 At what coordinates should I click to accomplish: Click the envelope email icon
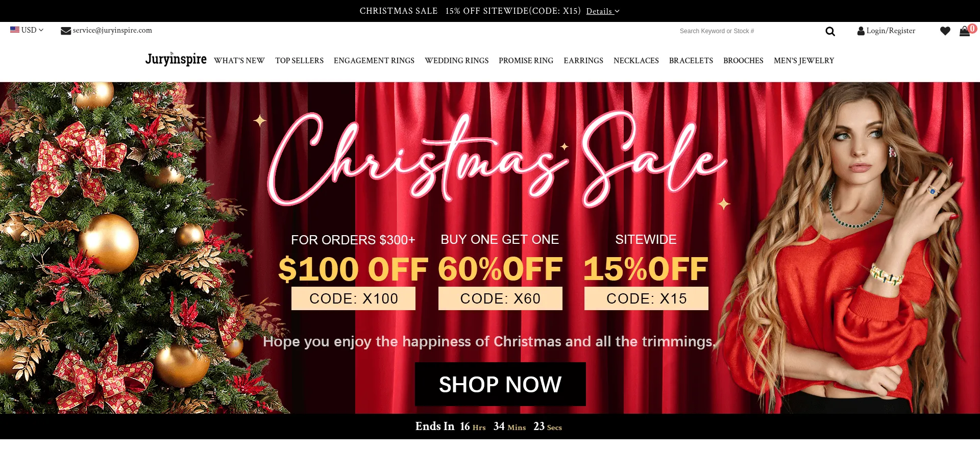(66, 31)
